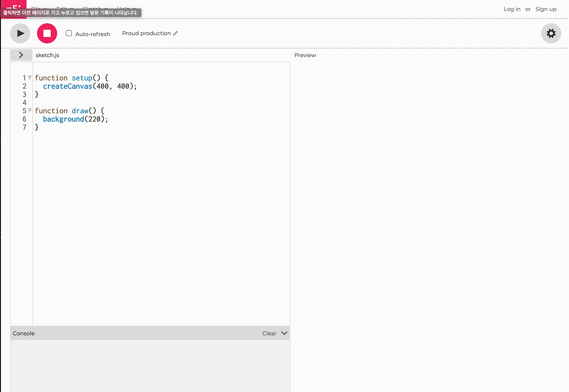Run the sketch with the Play button
Image resolution: width=569 pixels, height=392 pixels.
pos(20,33)
